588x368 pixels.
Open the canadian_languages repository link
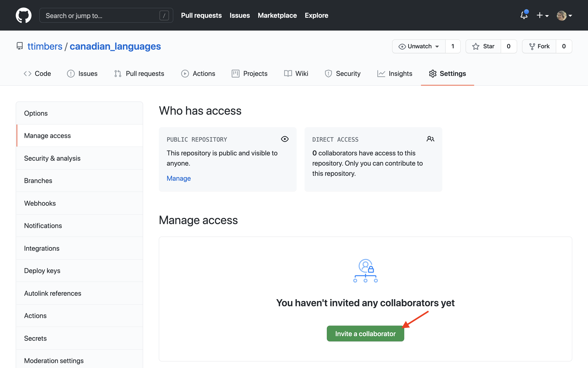click(115, 46)
